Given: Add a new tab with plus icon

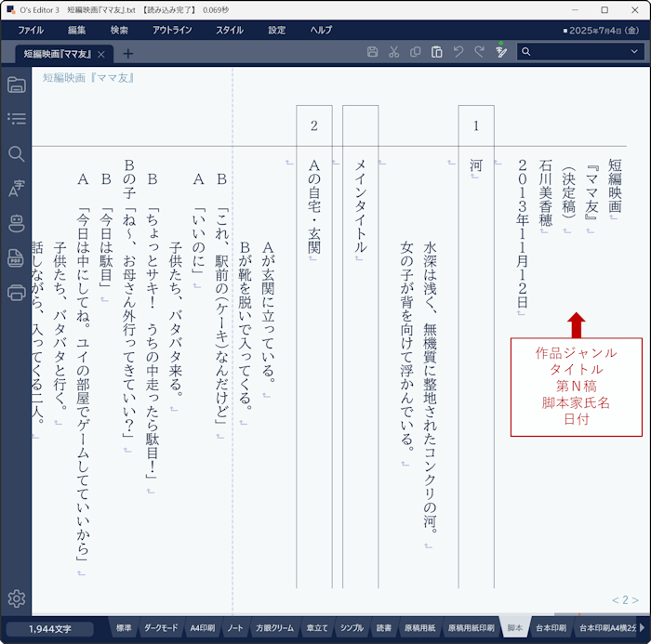Looking at the screenshot, I should tap(128, 54).
